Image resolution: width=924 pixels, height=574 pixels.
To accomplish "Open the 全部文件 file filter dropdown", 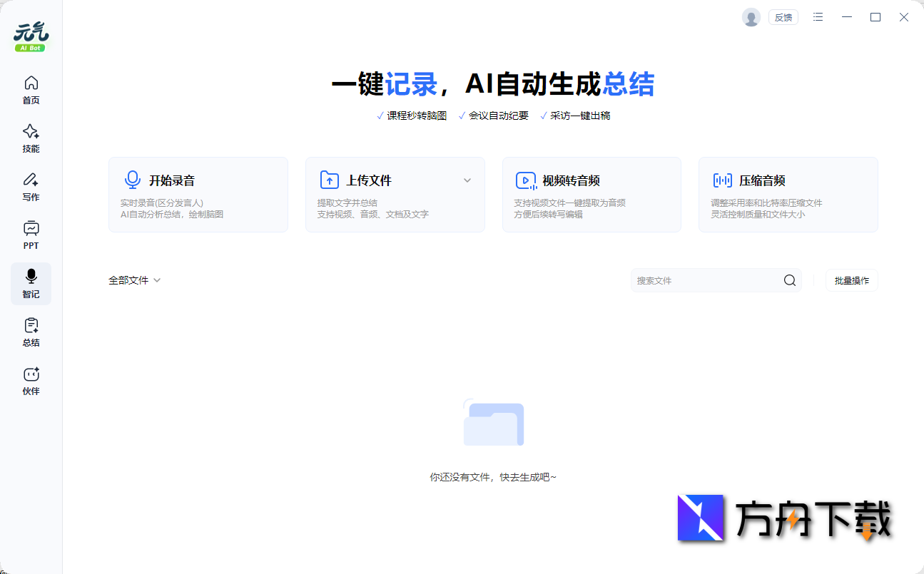I will [x=134, y=280].
